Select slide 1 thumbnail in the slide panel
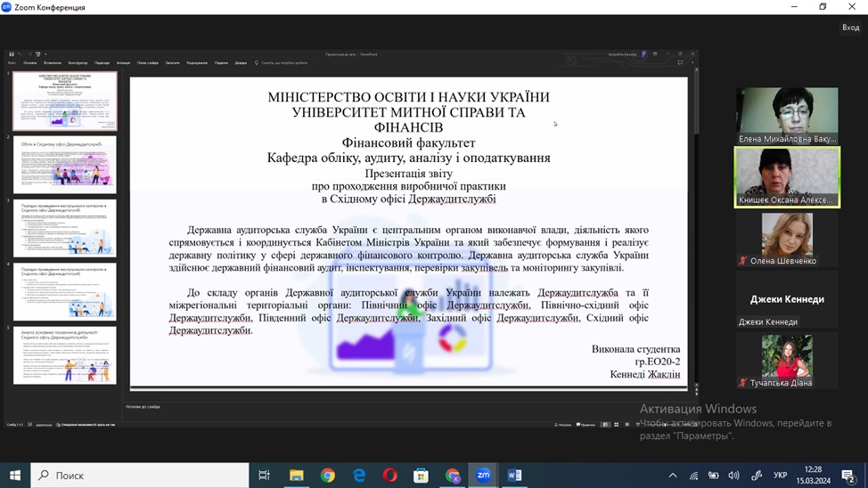Viewport: 868px width, 488px height. click(65, 101)
